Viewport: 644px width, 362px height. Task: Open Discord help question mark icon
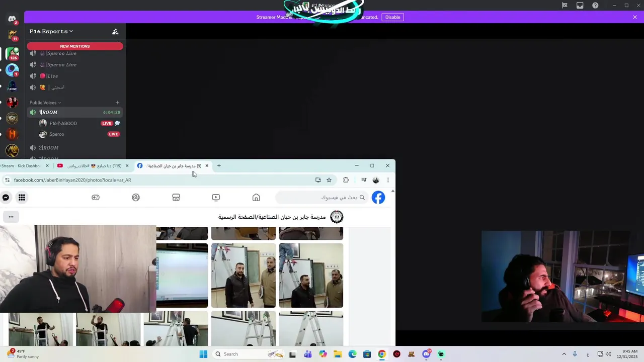click(595, 6)
